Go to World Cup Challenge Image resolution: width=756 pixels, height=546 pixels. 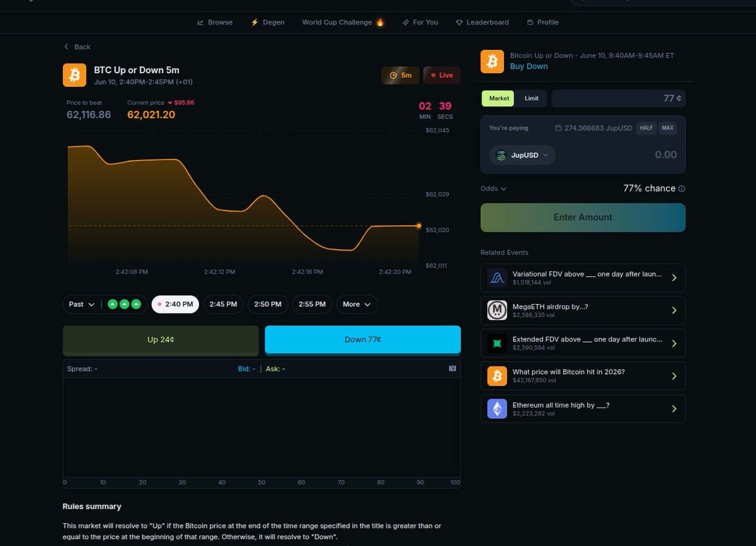tap(343, 22)
